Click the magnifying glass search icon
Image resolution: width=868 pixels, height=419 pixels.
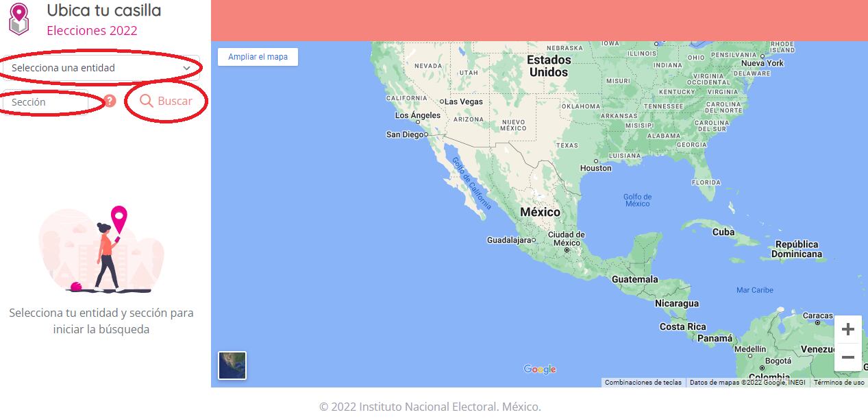click(x=146, y=101)
